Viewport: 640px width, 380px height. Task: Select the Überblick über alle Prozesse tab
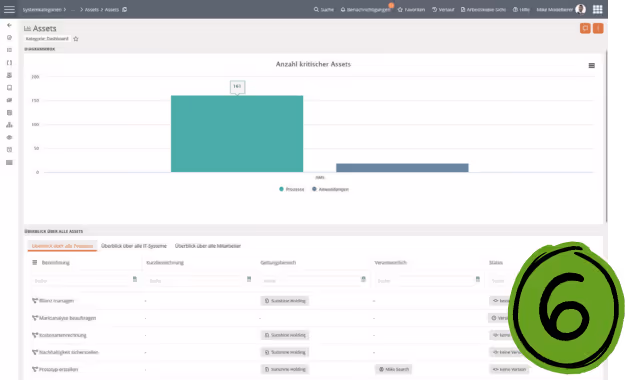tap(62, 246)
